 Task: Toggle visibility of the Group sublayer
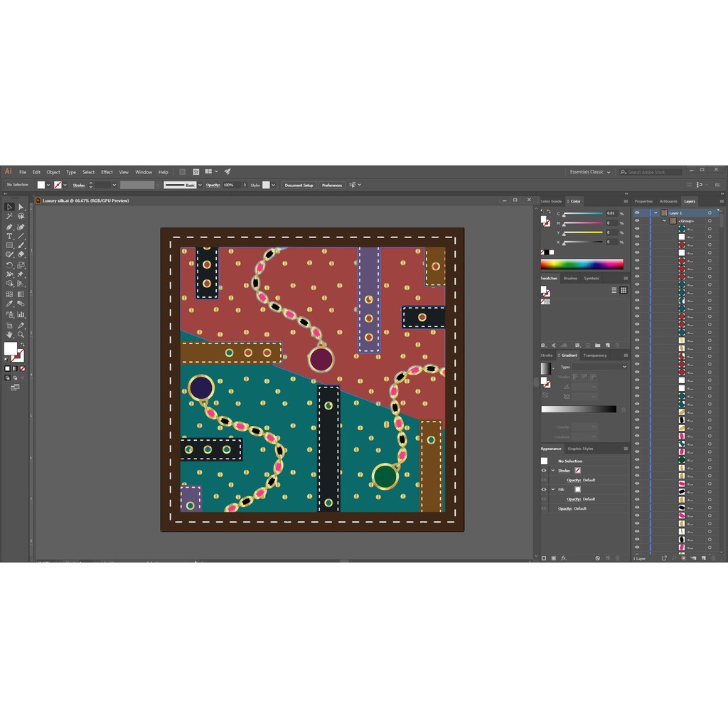637,221
